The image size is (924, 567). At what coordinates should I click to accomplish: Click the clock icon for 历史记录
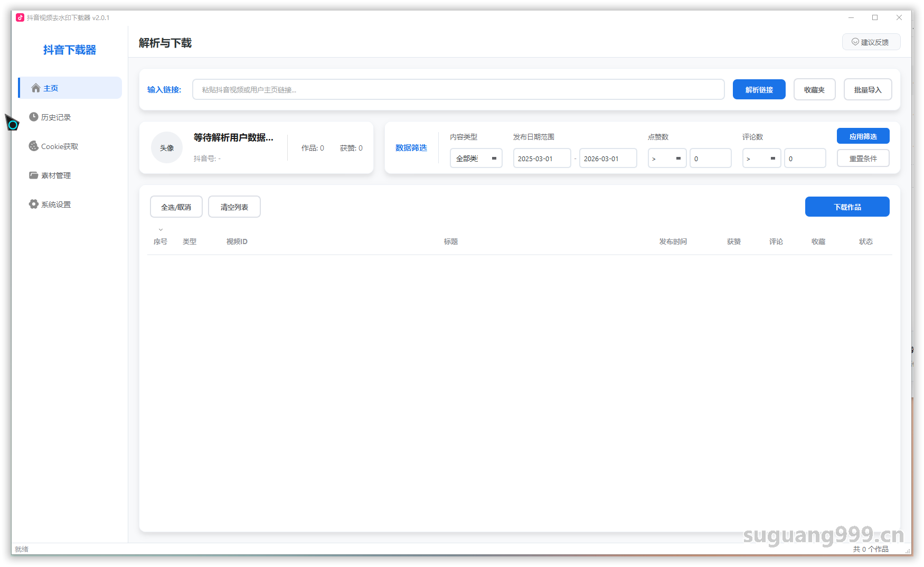34,117
